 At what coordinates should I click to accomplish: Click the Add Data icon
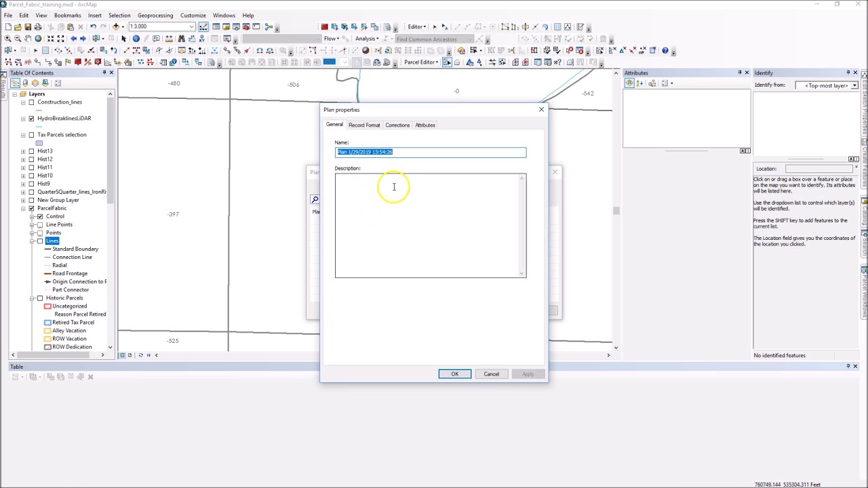pos(116,26)
